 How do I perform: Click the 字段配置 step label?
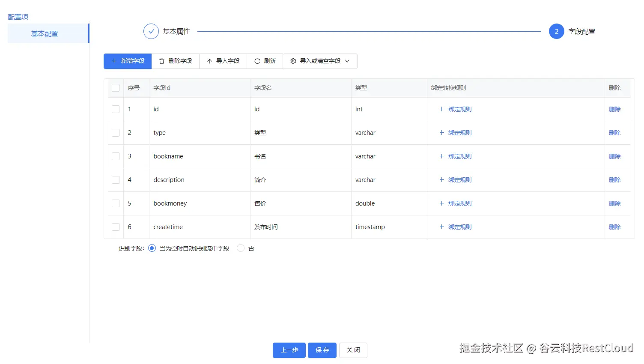coord(581,31)
